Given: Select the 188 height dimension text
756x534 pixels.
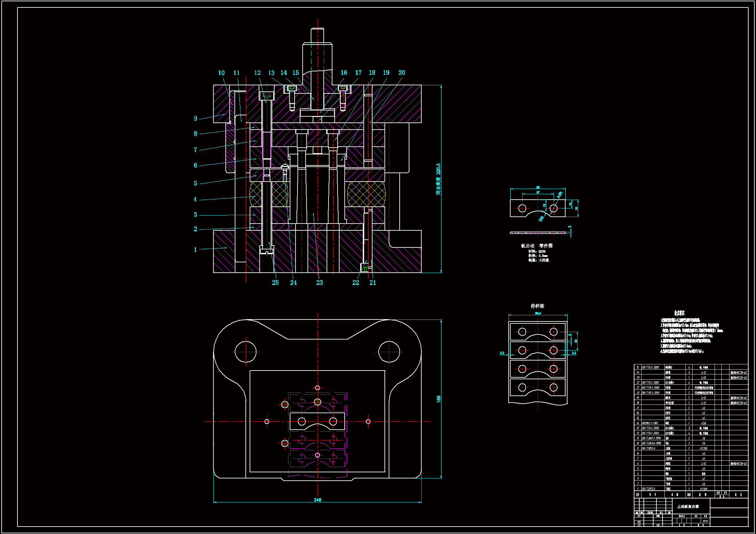Looking at the screenshot, I should click(438, 399).
